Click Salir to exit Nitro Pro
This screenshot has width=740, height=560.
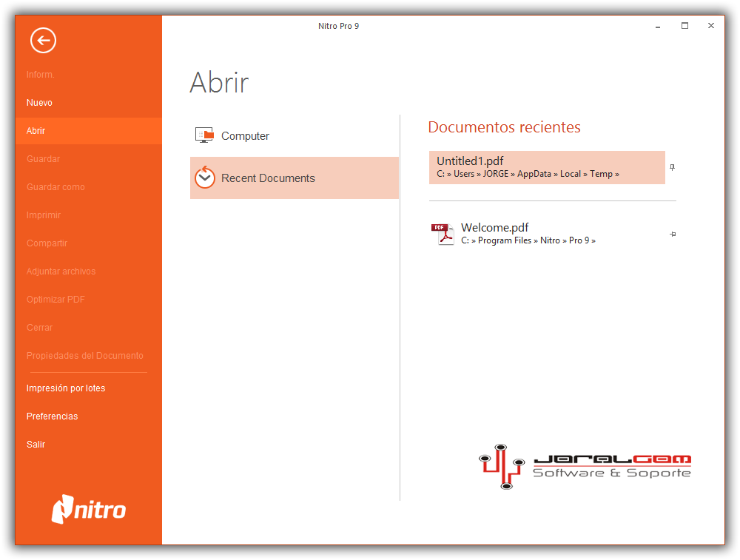[36, 444]
